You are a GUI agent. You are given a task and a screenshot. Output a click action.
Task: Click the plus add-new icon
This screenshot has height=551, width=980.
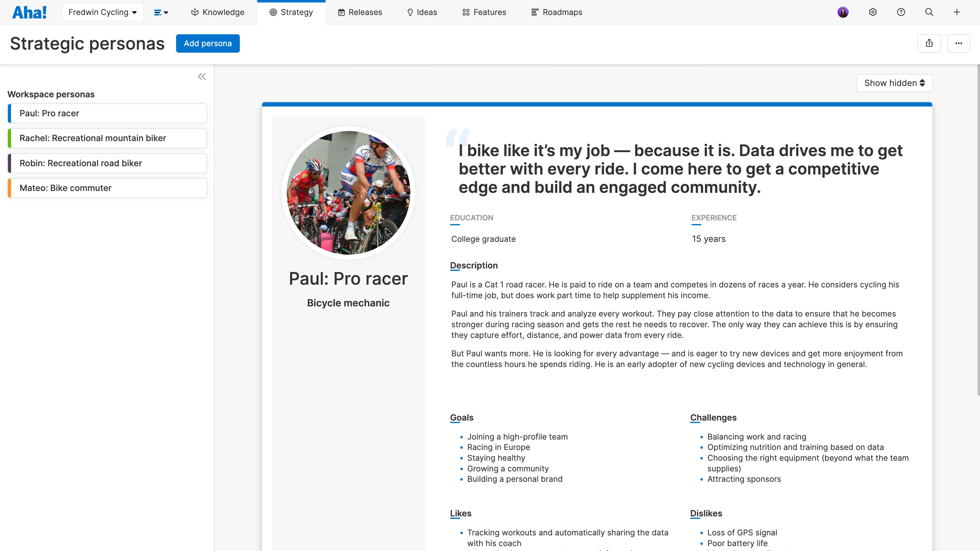(956, 12)
